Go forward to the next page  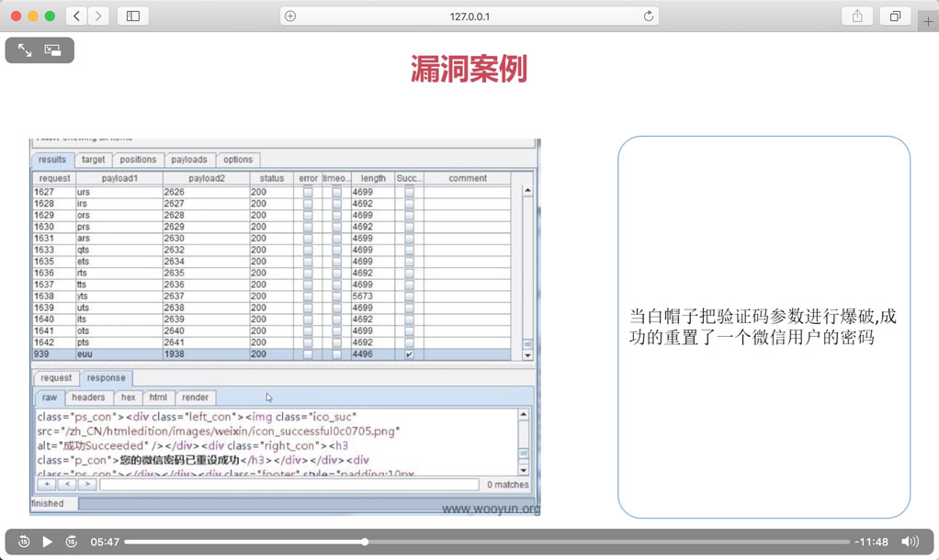tap(98, 17)
